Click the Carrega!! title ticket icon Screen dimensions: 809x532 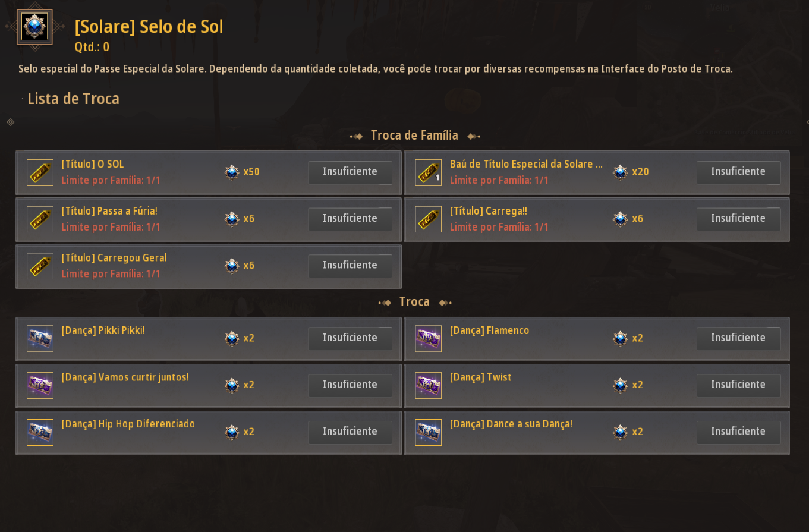point(428,219)
